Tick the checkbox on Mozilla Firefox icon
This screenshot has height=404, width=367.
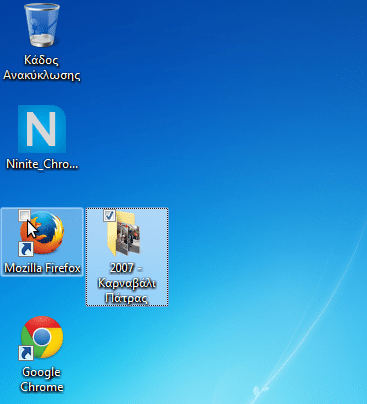[24, 215]
